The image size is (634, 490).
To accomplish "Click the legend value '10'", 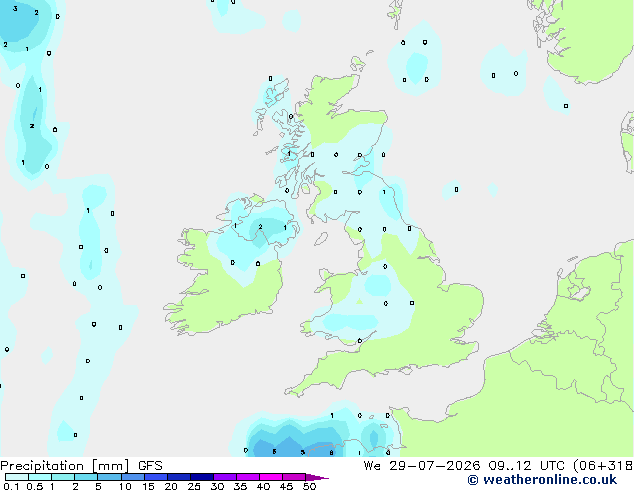I will [x=125, y=486].
